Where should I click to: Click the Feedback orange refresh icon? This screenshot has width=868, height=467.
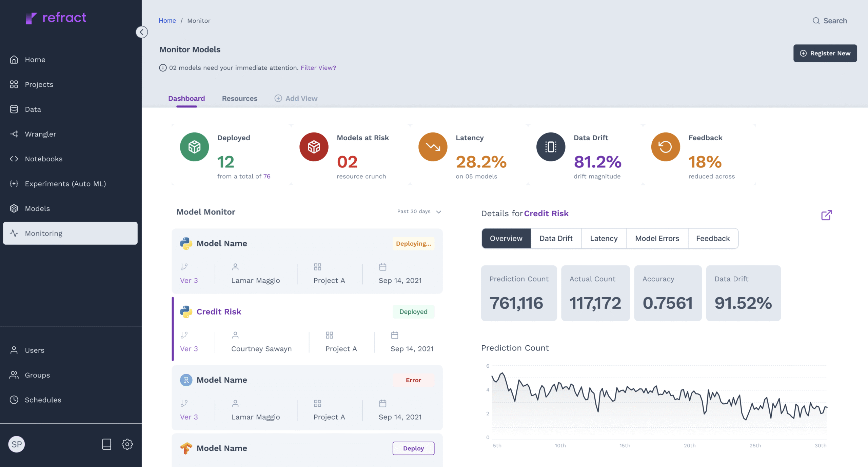click(665, 147)
